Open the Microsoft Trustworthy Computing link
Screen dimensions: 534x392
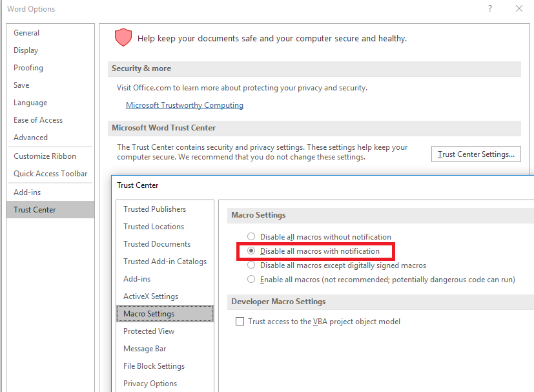pos(184,105)
